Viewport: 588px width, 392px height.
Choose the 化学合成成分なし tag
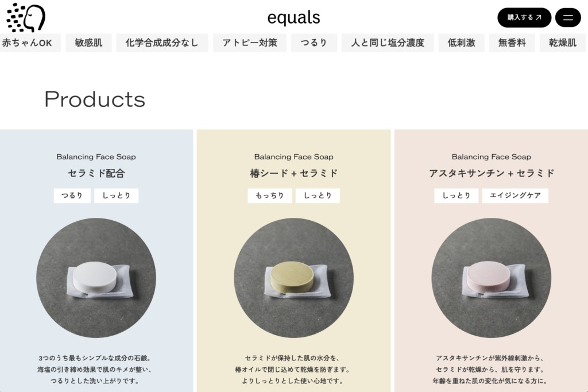[162, 43]
